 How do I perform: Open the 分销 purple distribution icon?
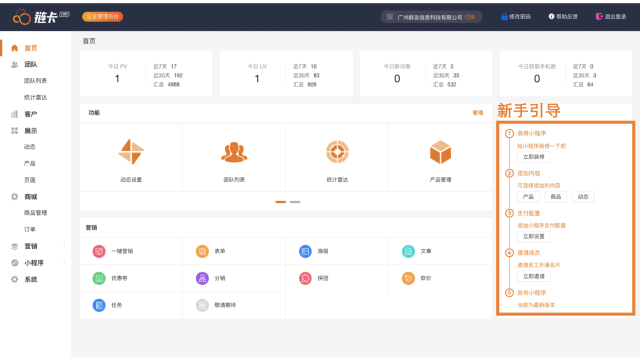click(202, 278)
